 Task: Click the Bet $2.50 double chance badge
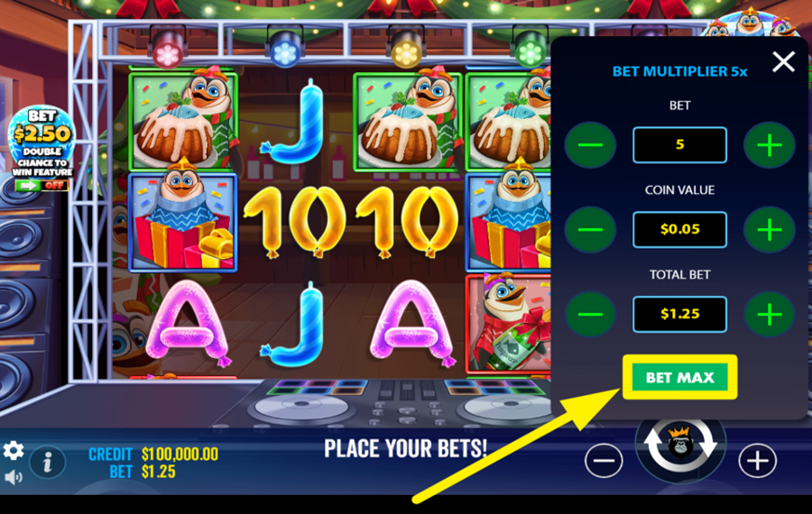(x=42, y=142)
